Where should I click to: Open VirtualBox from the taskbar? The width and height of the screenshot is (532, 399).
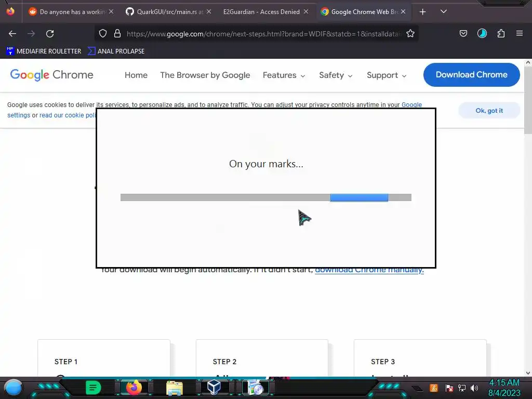(215, 388)
